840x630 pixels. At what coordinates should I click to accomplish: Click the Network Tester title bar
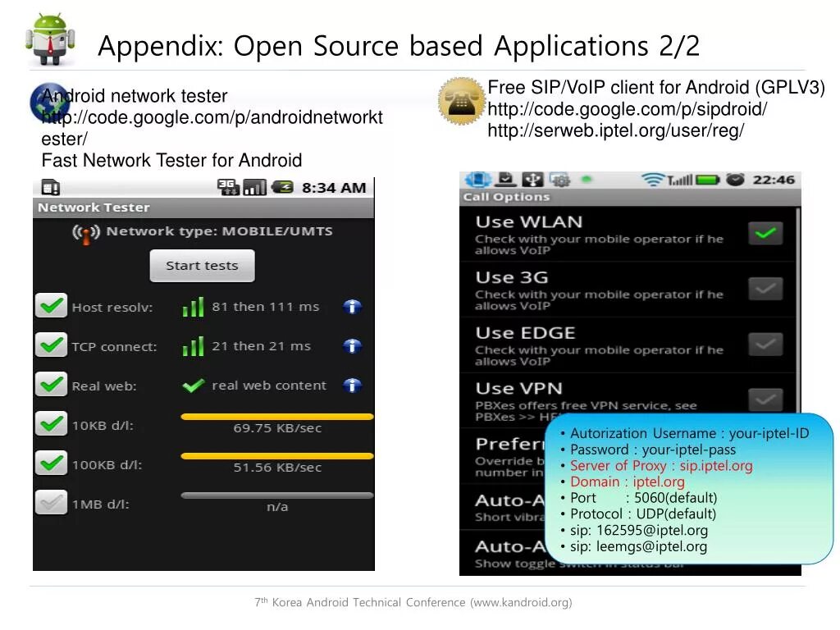203,208
